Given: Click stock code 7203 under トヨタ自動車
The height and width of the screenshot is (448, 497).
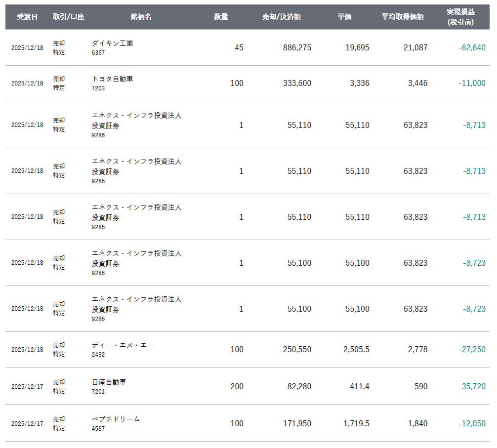Looking at the screenshot, I should tap(98, 88).
